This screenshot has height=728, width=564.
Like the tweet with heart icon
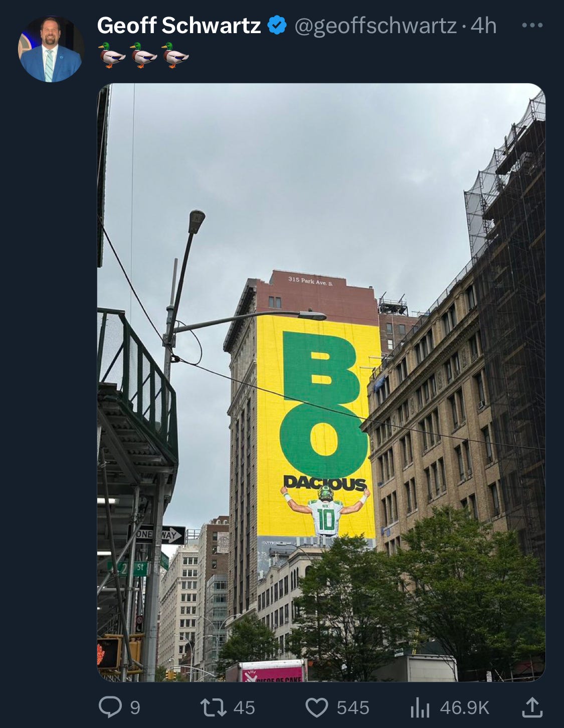pos(317,707)
